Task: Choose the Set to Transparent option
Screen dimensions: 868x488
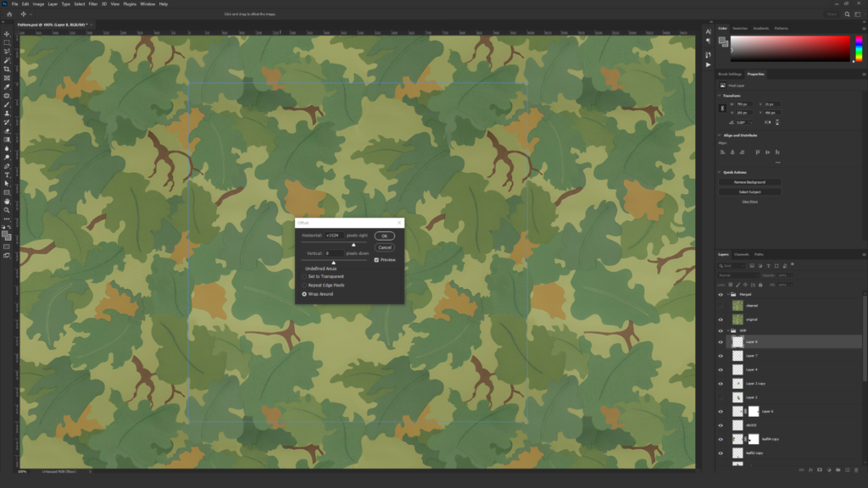Action: click(305, 276)
